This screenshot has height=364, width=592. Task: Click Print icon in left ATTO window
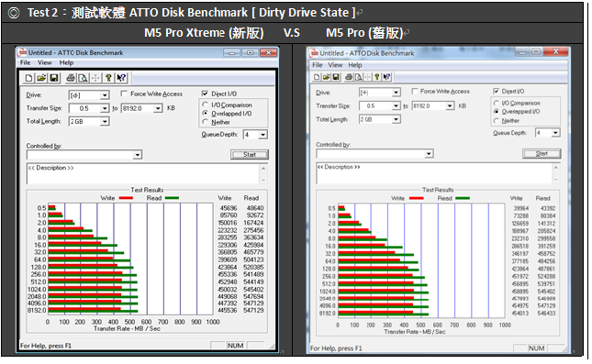pos(71,78)
